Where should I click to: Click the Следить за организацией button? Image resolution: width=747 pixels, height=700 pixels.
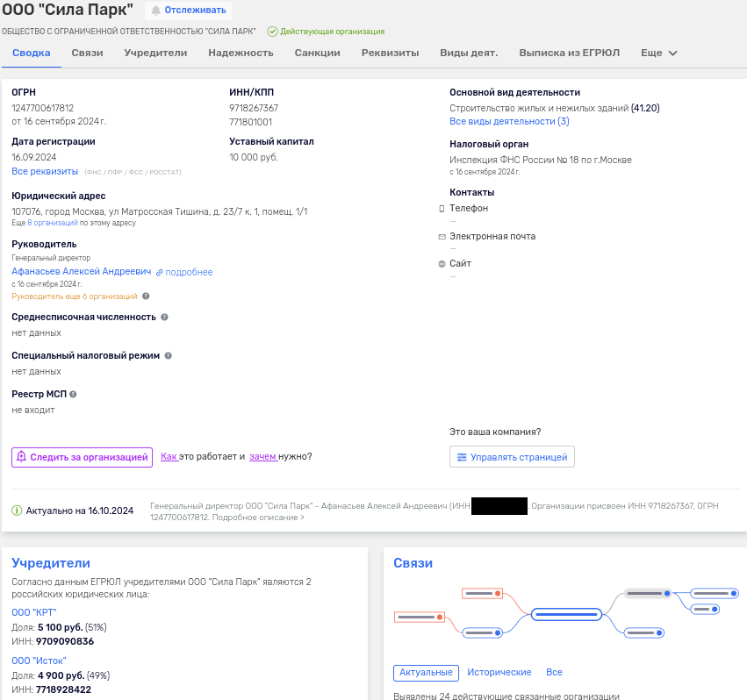point(82,457)
